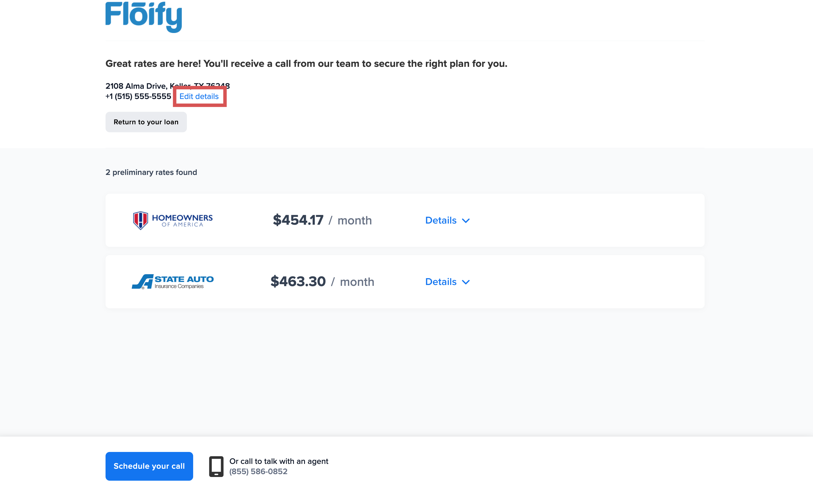The image size is (813, 504).
Task: Click the mobile phone icon
Action: [x=216, y=466]
